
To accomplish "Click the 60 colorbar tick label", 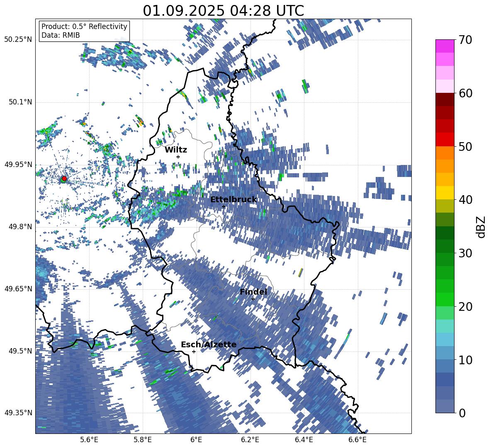I will 465,93.
